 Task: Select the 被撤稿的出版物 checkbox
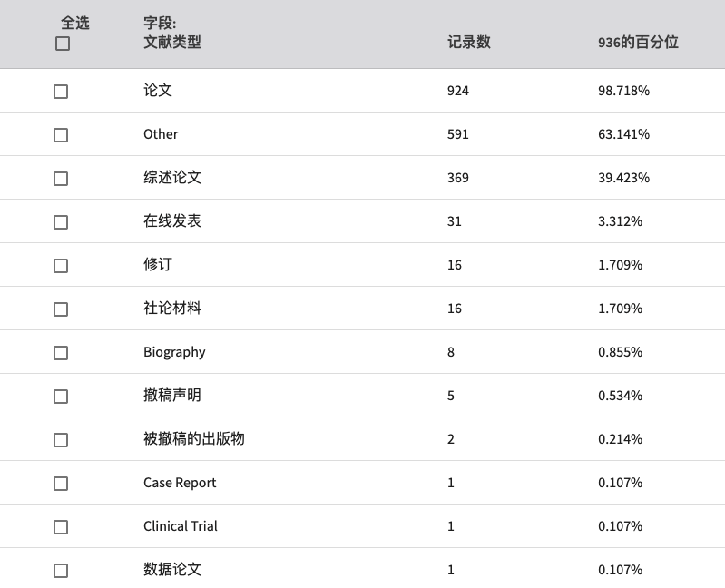[x=61, y=440]
